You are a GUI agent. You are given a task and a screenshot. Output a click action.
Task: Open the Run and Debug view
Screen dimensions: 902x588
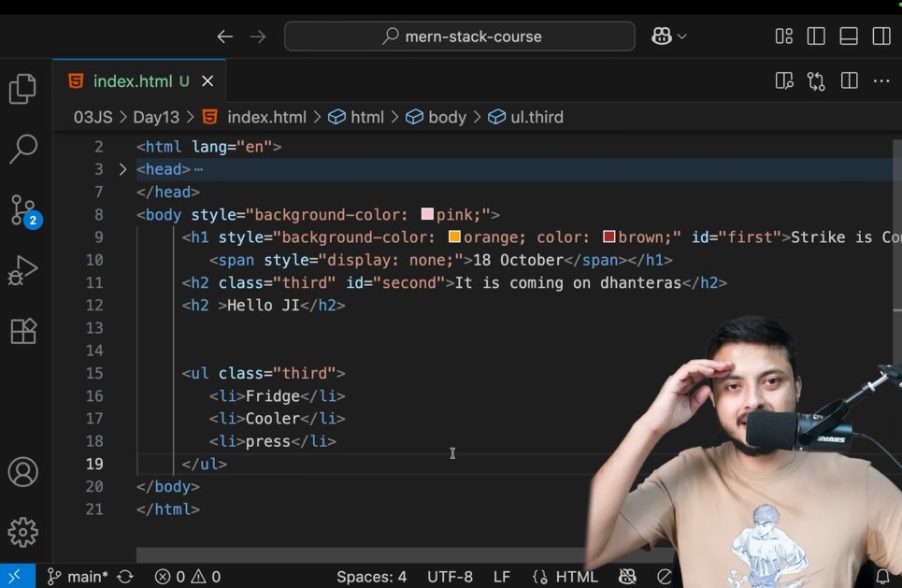[23, 270]
